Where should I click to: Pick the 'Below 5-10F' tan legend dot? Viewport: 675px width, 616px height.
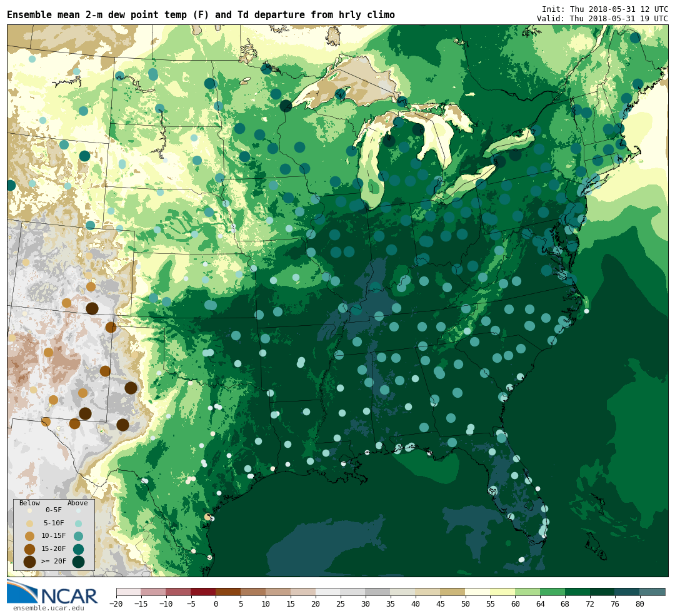(x=29, y=523)
